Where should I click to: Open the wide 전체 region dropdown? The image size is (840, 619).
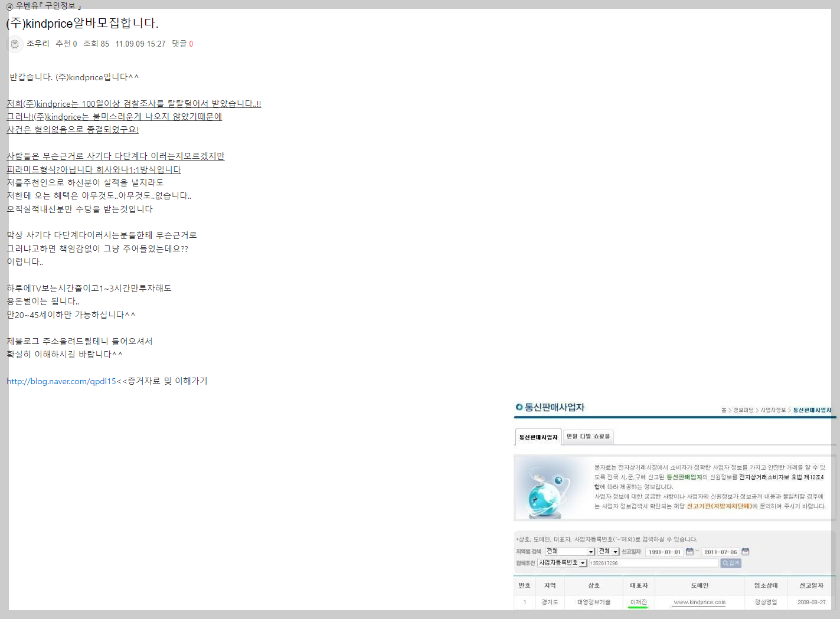(x=570, y=551)
